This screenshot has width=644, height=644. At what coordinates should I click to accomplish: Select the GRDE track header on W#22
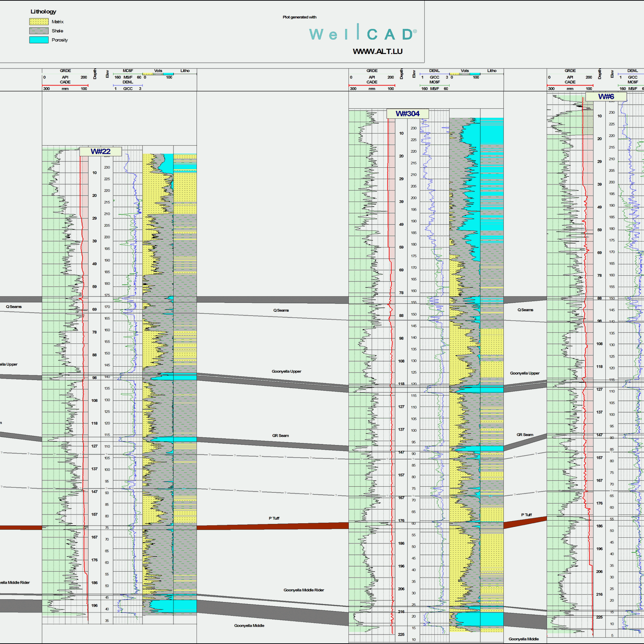[65, 70]
